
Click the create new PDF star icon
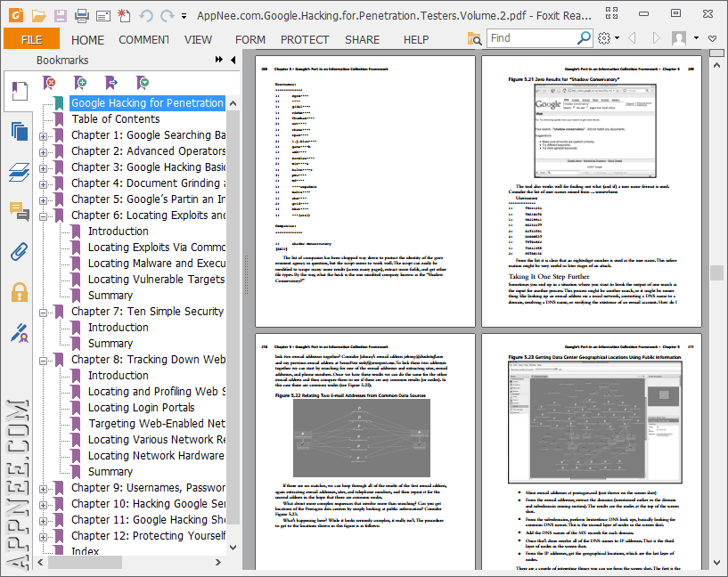click(x=124, y=16)
